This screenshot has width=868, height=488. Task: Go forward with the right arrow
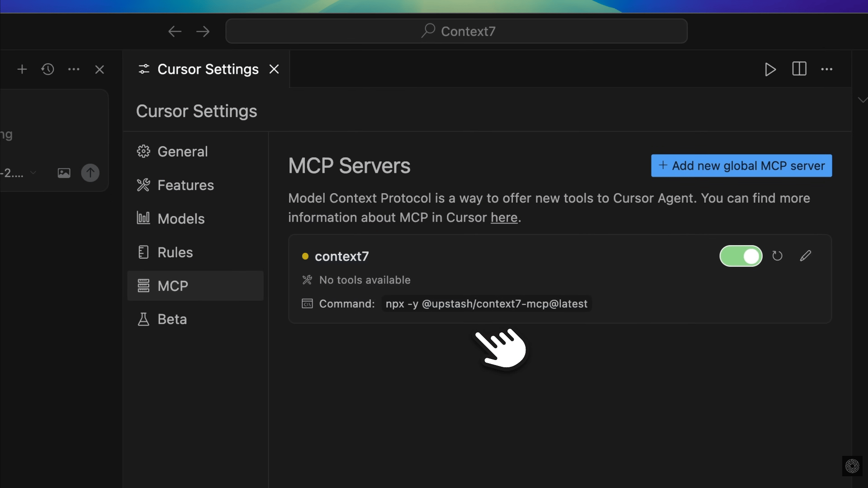coord(203,31)
